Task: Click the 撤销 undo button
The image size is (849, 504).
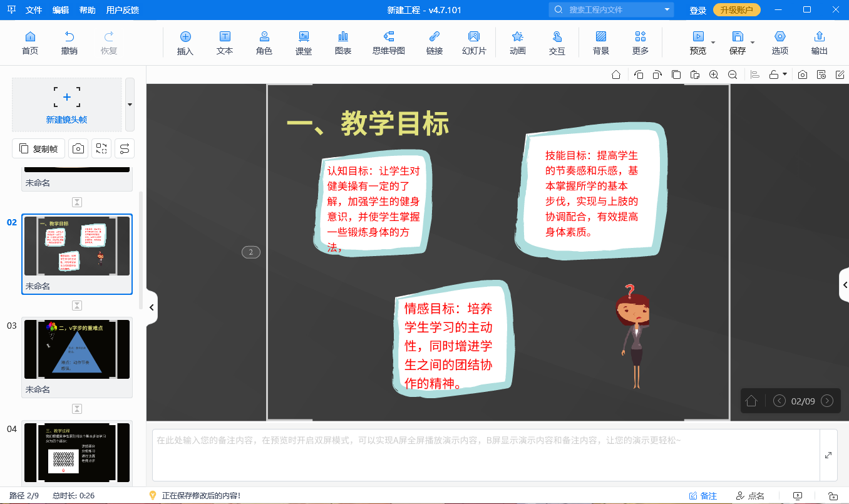Action: 69,43
